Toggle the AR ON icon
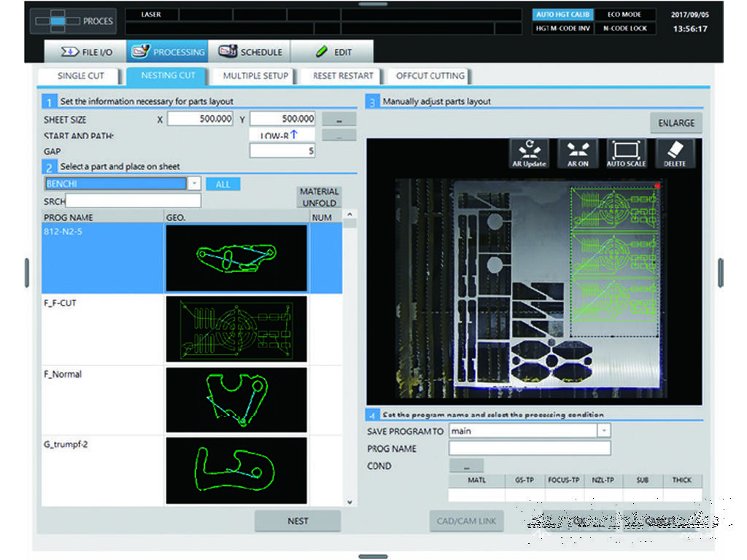 (x=578, y=153)
